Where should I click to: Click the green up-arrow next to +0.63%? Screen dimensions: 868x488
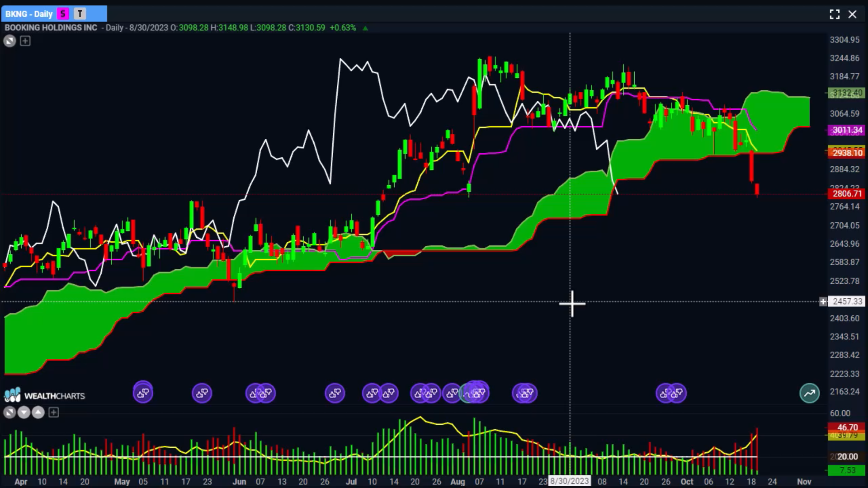[x=365, y=28]
